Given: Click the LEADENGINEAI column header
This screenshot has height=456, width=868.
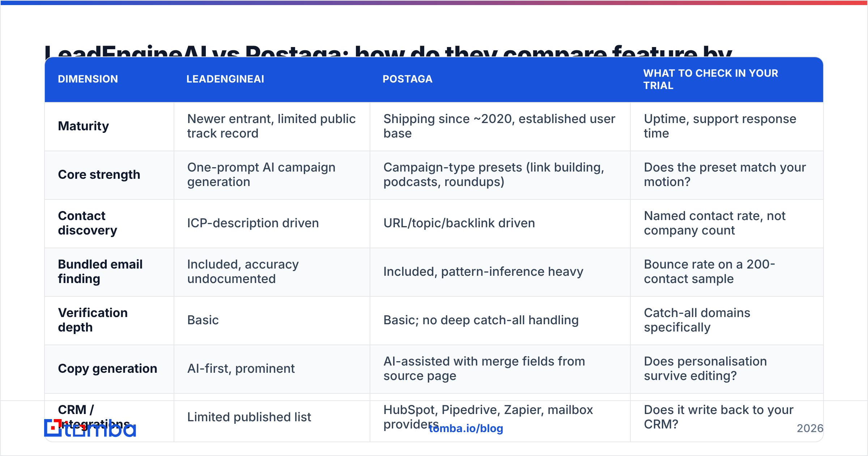Looking at the screenshot, I should click(x=225, y=79).
